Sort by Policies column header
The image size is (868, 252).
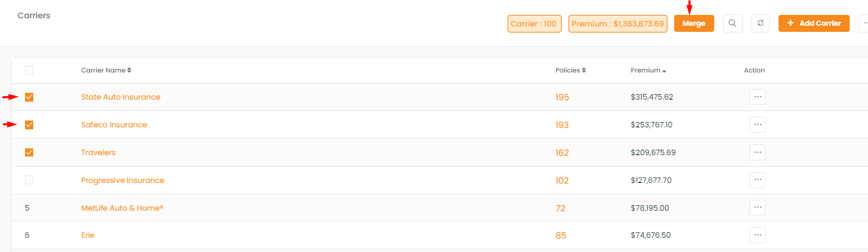(571, 70)
